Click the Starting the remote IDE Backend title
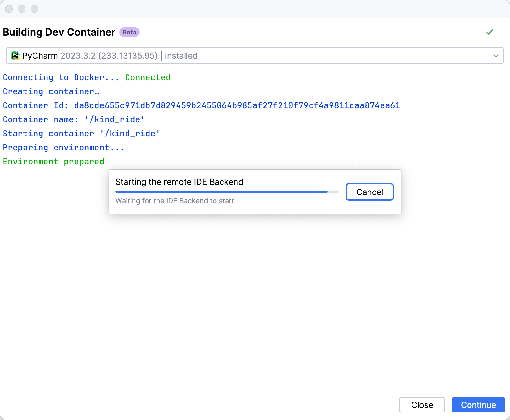 tap(179, 182)
